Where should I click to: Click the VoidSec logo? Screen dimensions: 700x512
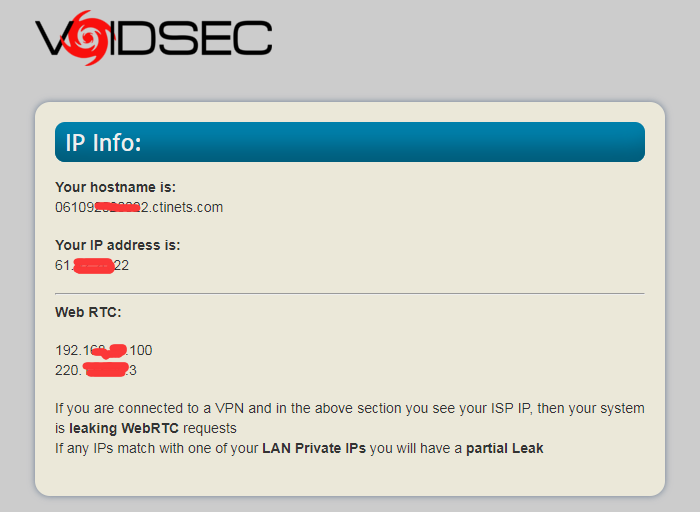pyautogui.click(x=154, y=37)
